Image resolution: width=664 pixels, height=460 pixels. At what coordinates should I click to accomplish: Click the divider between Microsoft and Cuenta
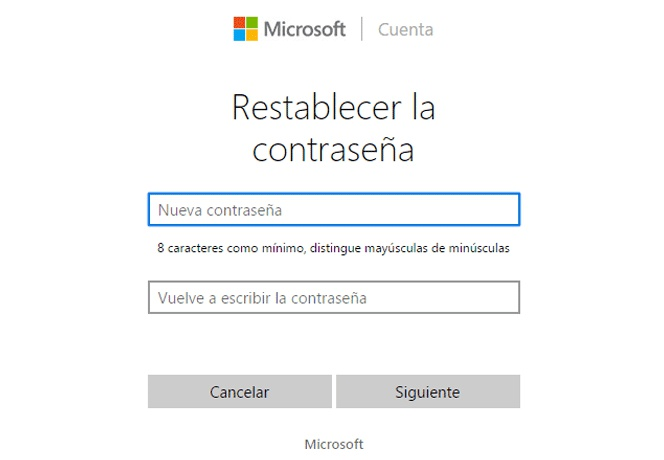(x=361, y=29)
